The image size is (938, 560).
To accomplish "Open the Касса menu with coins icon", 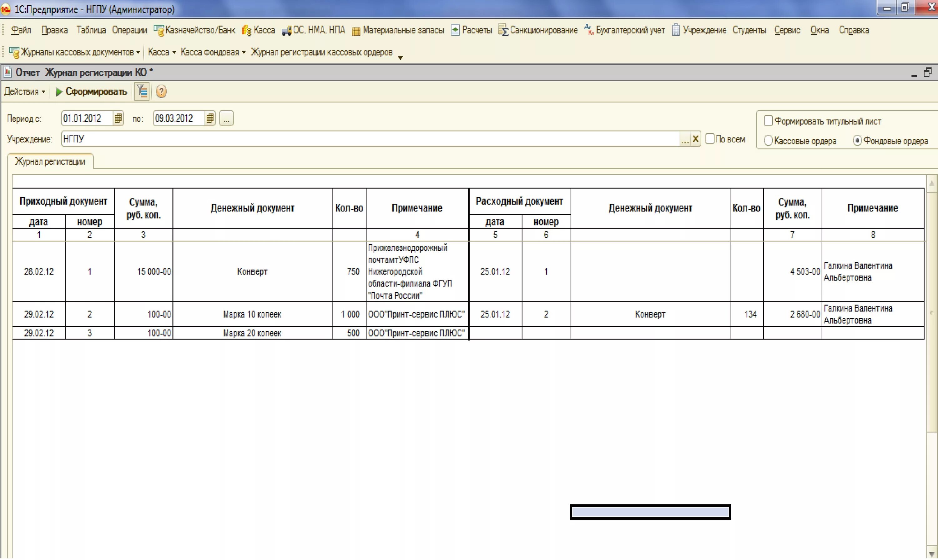I will pos(246,30).
